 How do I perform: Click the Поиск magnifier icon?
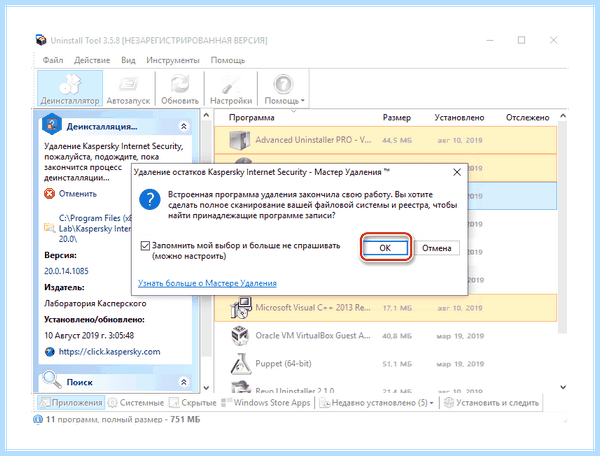click(52, 379)
